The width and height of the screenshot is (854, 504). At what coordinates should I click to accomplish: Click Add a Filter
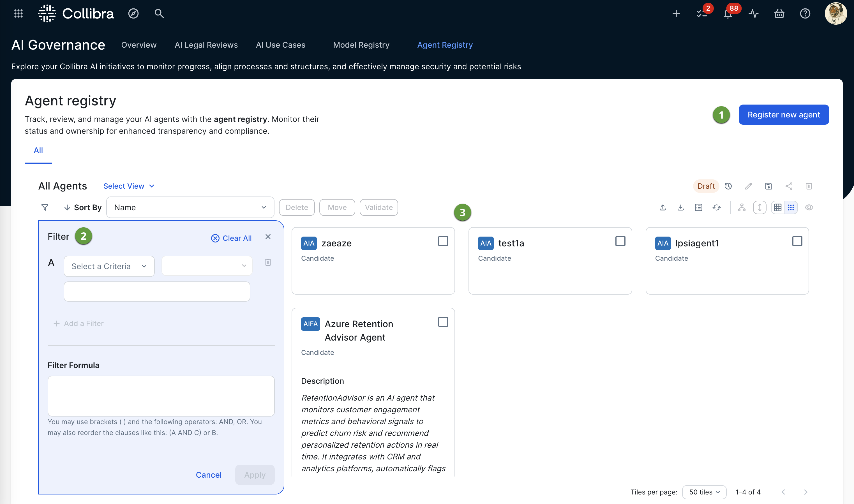79,324
